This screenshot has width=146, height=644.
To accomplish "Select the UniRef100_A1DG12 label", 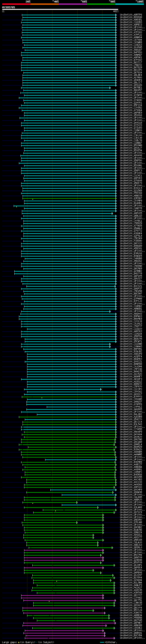I will (131, 382).
